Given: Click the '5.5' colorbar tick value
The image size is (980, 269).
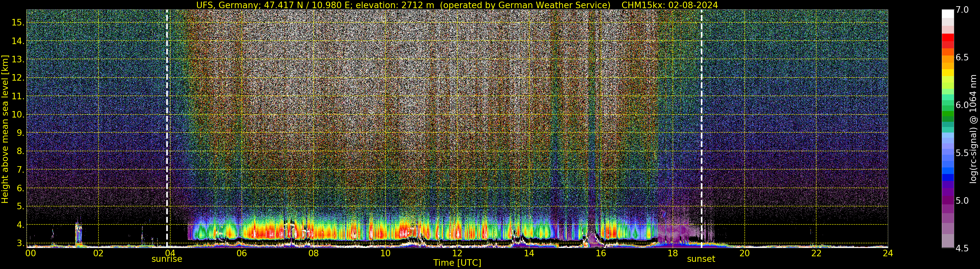Looking at the screenshot, I should [962, 153].
